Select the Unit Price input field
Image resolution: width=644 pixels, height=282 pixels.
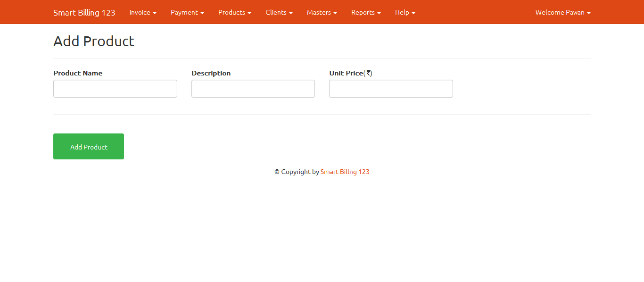click(x=391, y=89)
